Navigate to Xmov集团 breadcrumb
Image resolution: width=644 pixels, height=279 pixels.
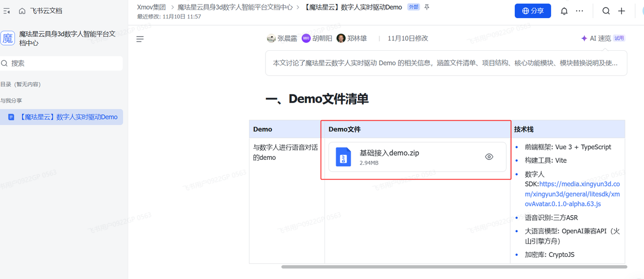click(x=151, y=8)
